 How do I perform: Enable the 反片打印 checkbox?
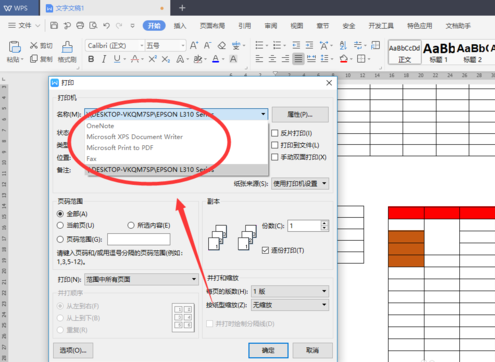click(275, 133)
